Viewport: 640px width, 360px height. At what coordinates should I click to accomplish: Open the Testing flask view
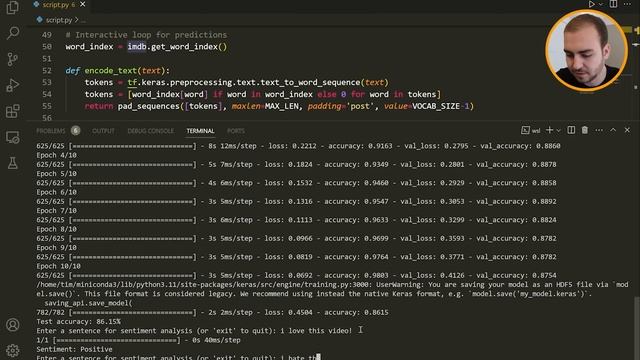pyautogui.click(x=13, y=163)
